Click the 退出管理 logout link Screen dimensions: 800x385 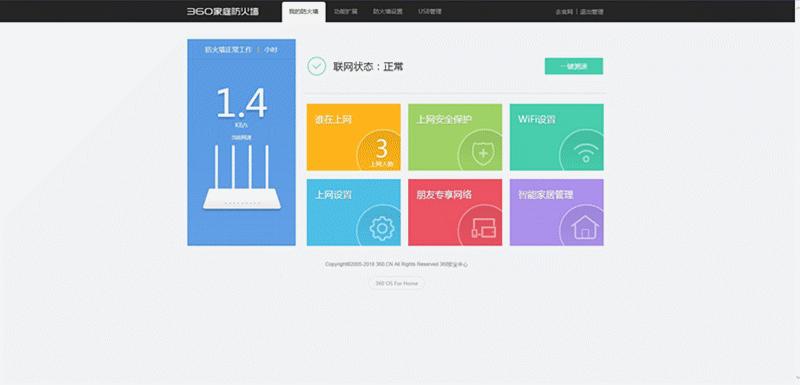[x=592, y=12]
